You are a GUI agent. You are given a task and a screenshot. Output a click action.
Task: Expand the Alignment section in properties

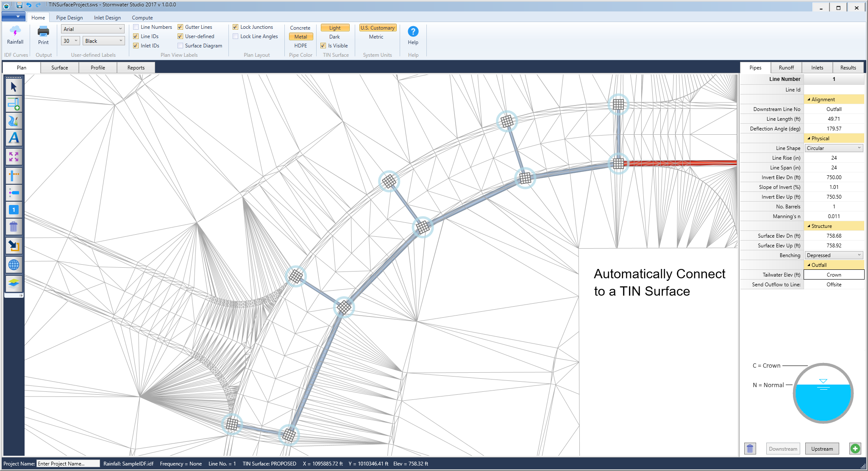point(821,99)
